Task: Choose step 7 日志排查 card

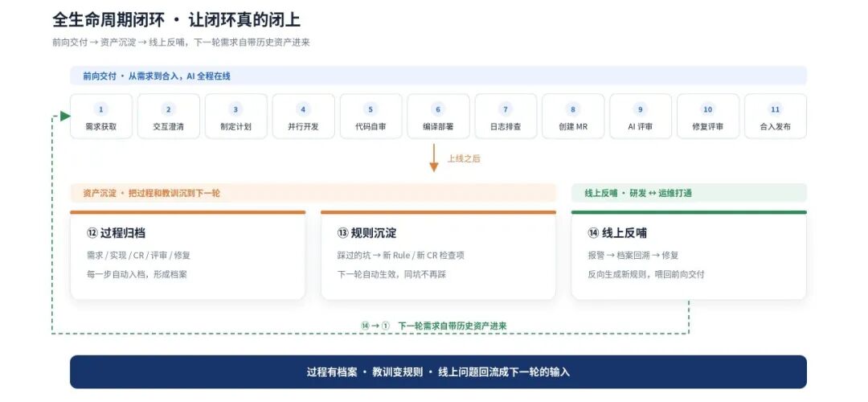Action: click(506, 117)
